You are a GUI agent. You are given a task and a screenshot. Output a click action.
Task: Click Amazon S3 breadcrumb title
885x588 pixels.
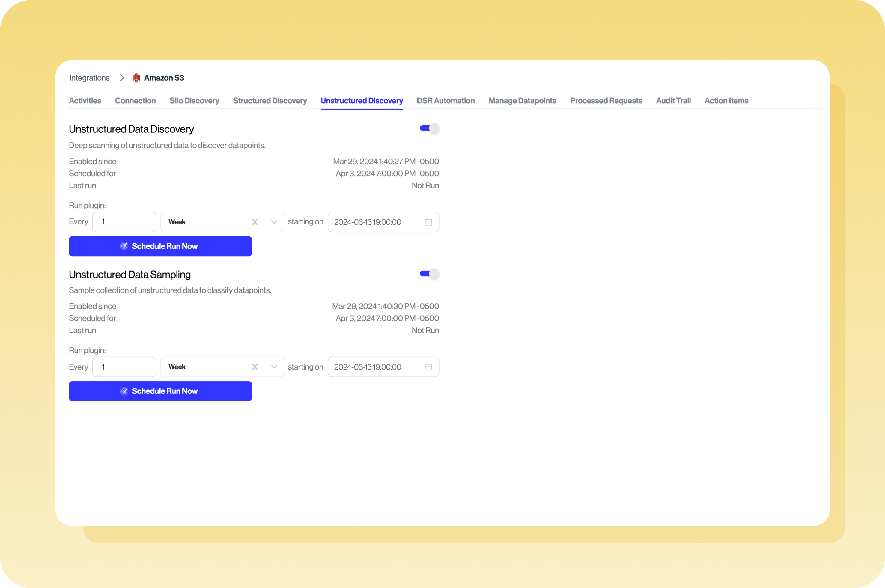(164, 78)
